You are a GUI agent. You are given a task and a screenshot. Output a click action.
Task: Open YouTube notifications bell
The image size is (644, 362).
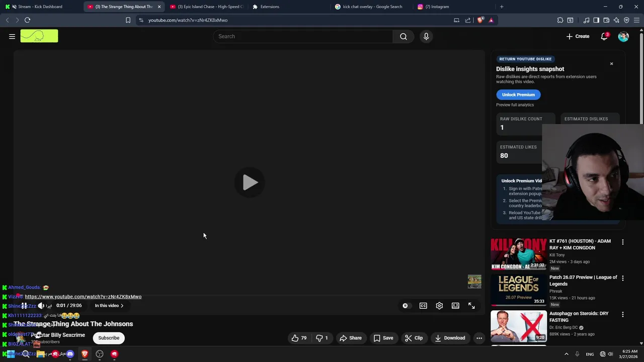604,36
